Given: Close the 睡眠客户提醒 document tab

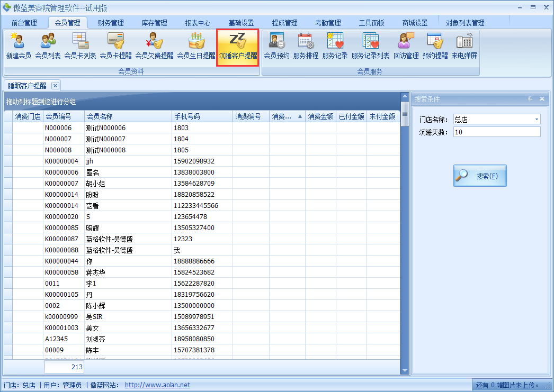Looking at the screenshot, I should pyautogui.click(x=55, y=86).
